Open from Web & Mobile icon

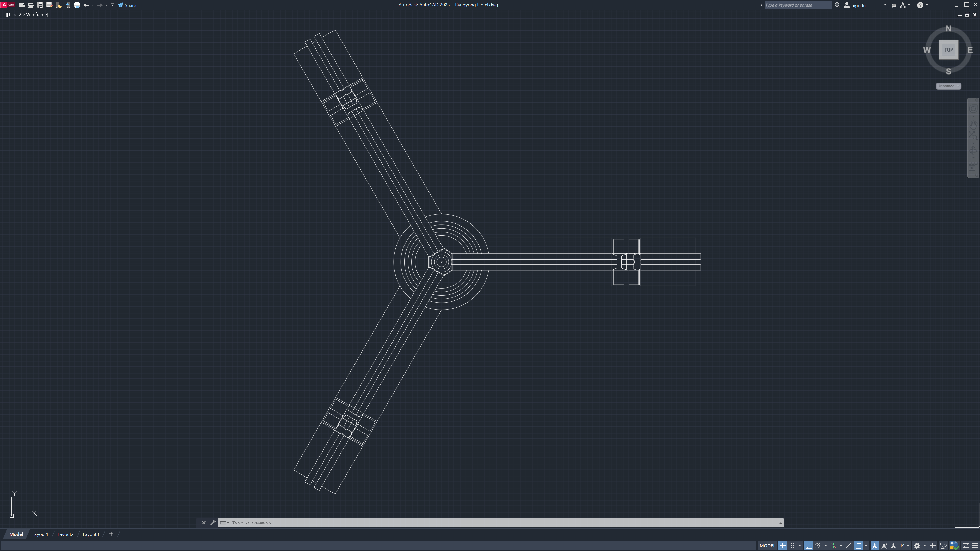click(59, 5)
